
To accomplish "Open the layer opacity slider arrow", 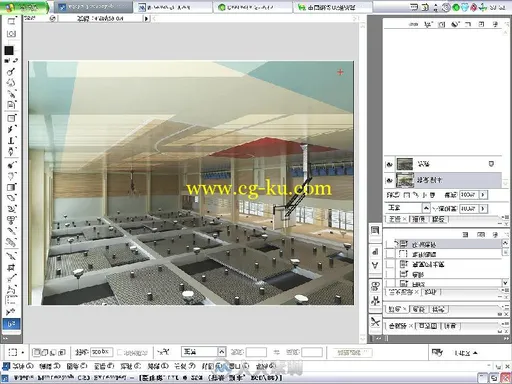I will click(x=483, y=208).
